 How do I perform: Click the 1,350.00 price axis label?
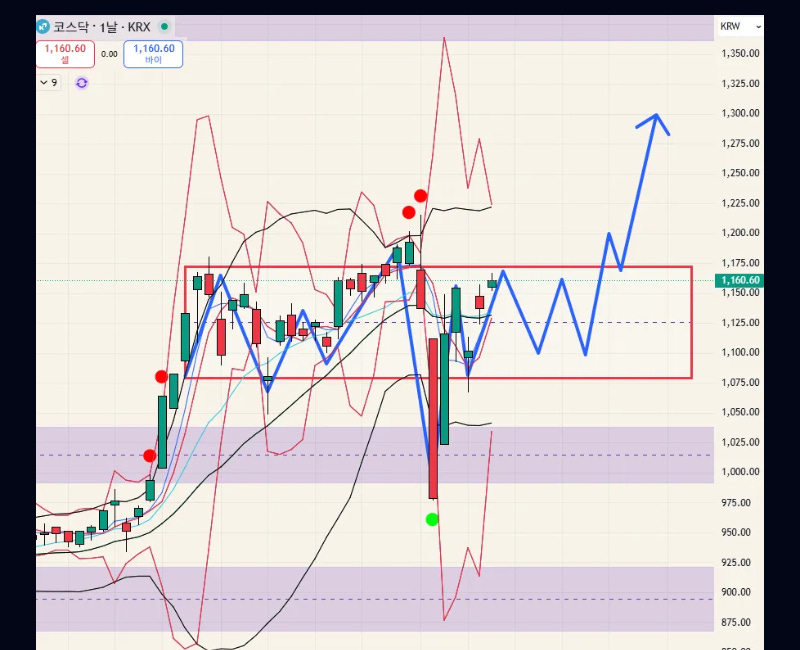pos(740,54)
